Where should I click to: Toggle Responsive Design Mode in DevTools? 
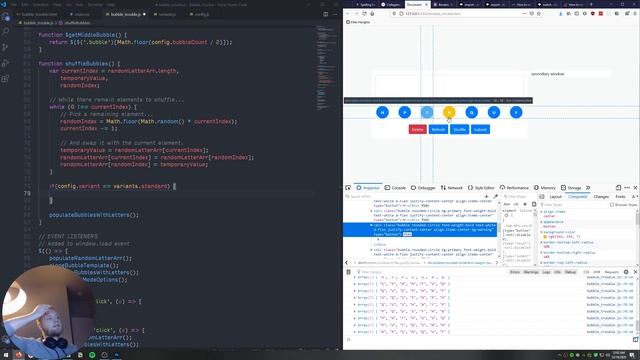point(618,188)
